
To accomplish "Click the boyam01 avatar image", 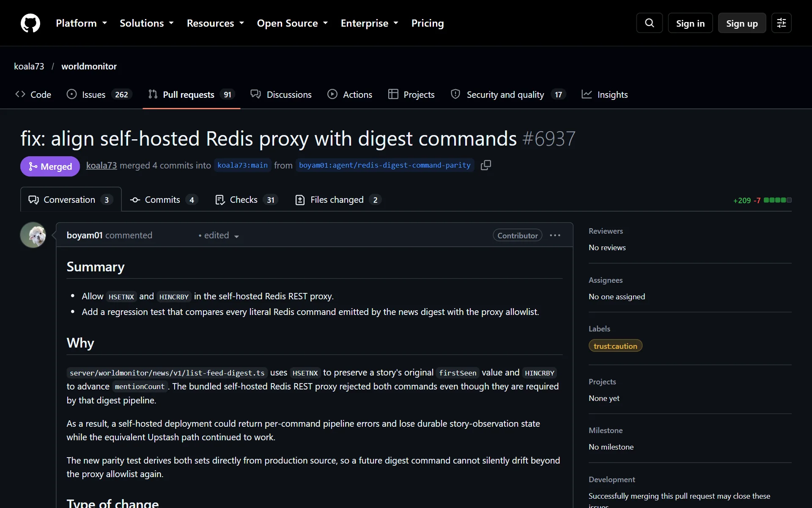I will coord(33,235).
